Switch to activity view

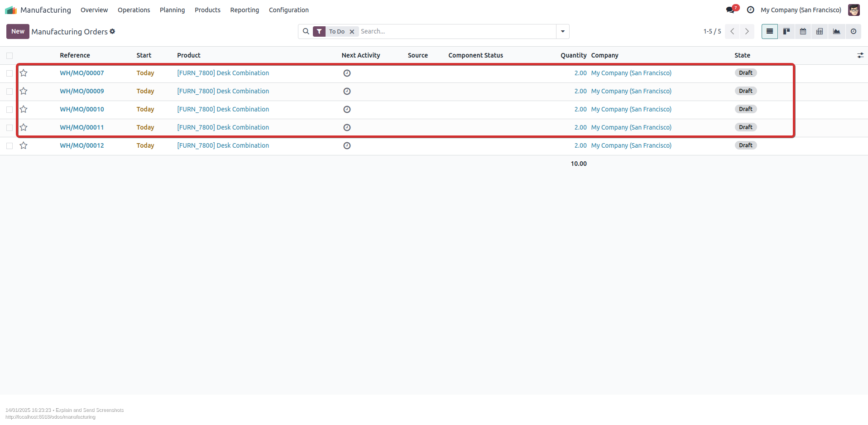[x=854, y=31]
